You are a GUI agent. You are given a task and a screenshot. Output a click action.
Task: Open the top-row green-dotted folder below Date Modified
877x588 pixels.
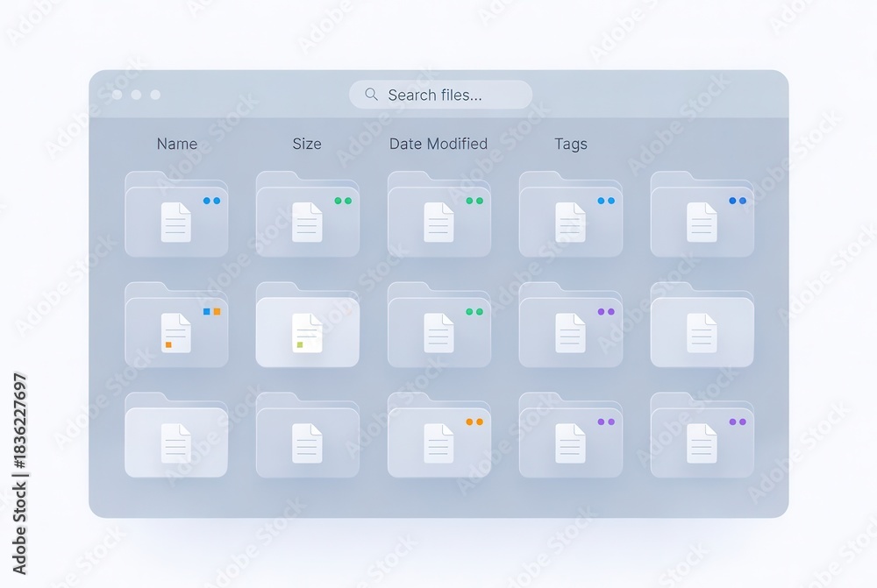439,214
